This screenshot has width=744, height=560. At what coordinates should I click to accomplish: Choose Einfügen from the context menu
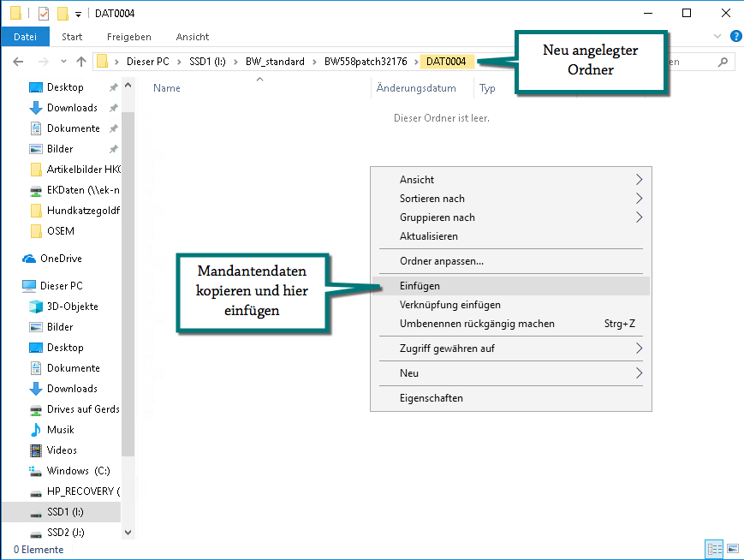[420, 286]
